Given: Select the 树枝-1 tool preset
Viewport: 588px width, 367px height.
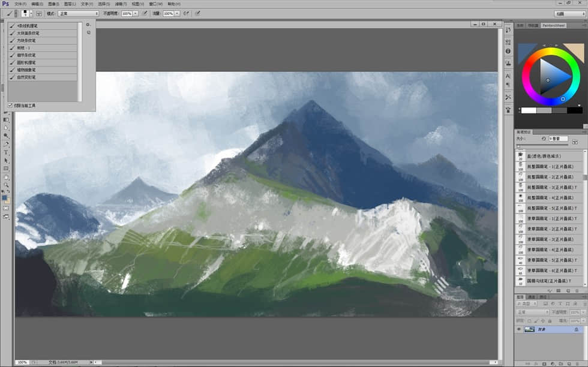Looking at the screenshot, I should (43, 47).
